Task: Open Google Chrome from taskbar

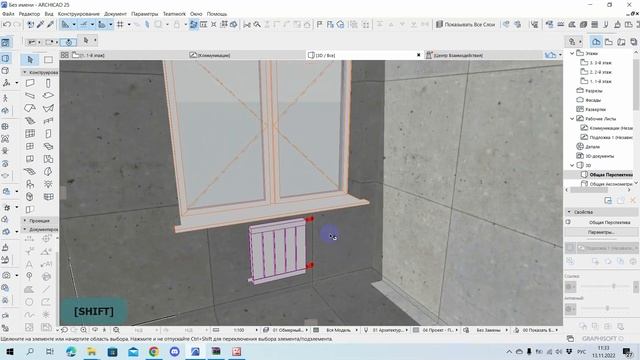Action: coord(154,351)
